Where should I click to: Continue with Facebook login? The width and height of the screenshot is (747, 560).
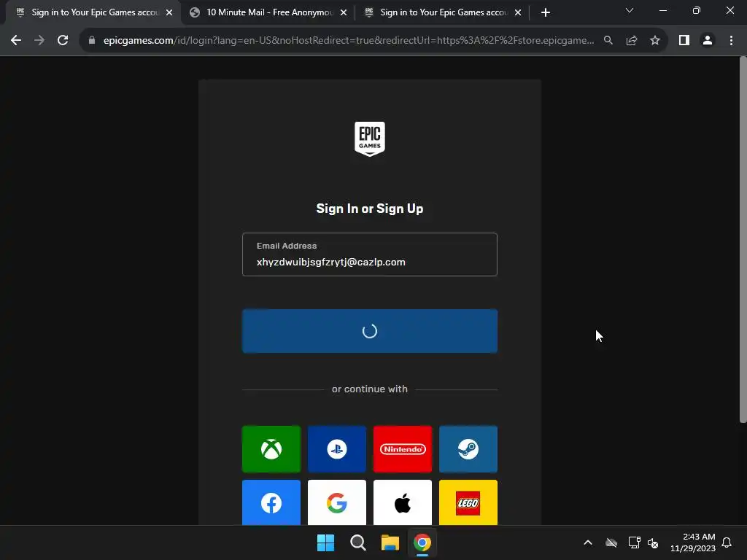point(271,502)
